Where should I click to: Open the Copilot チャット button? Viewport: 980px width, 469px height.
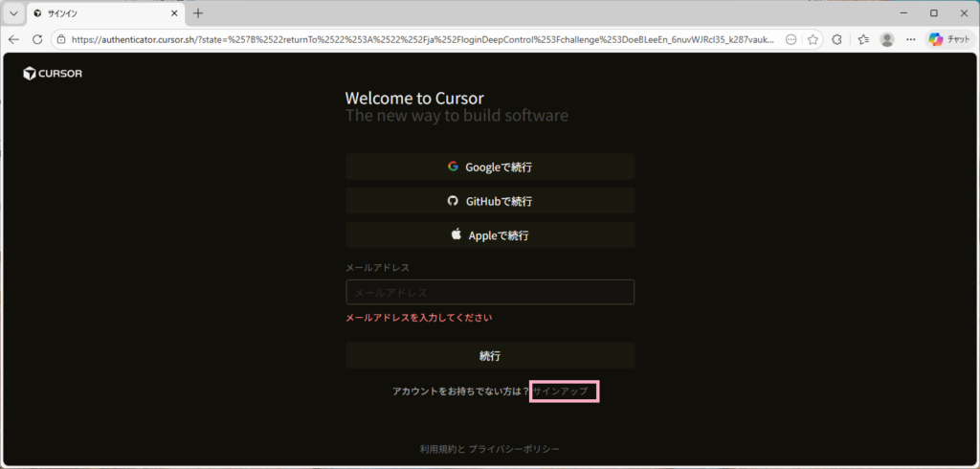(949, 39)
